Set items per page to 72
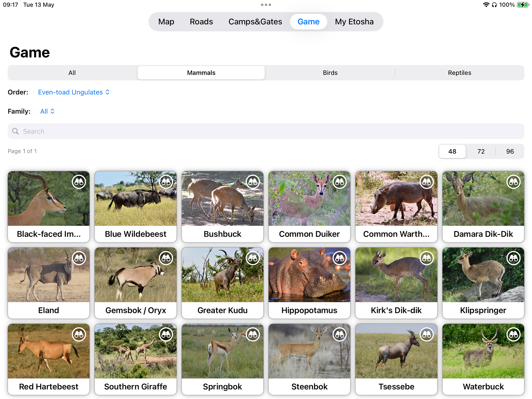This screenshot has width=532, height=399. [x=481, y=151]
